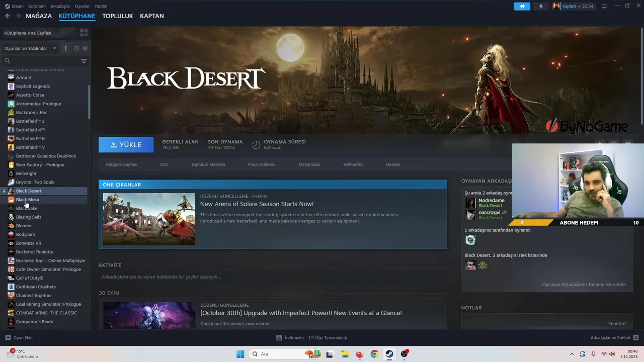The width and height of the screenshot is (644, 362).
Task: Switch library to grid collections view
Action: click(x=84, y=33)
